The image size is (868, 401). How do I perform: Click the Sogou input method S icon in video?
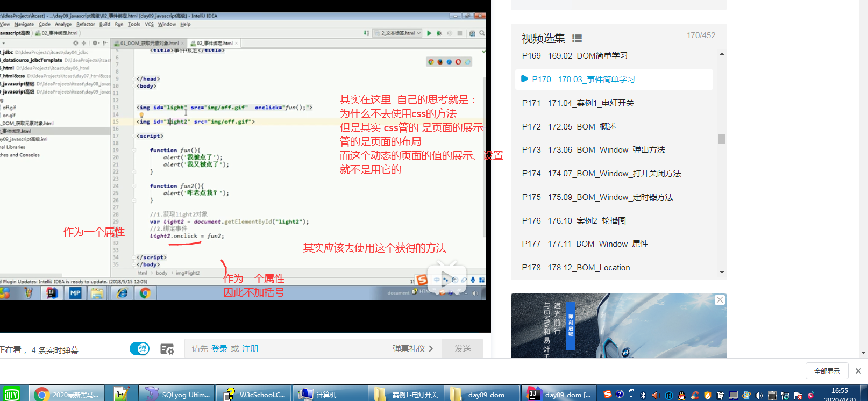click(422, 280)
